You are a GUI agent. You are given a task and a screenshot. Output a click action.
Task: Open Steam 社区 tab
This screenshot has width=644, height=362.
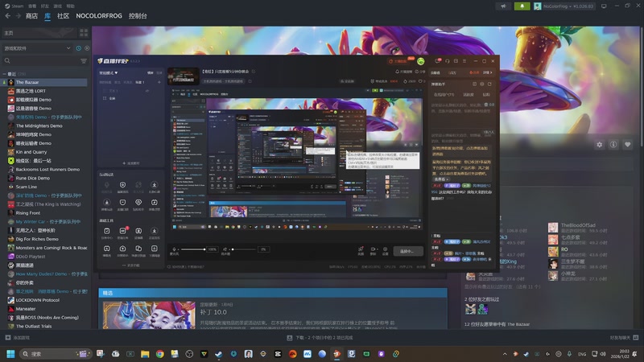click(63, 15)
